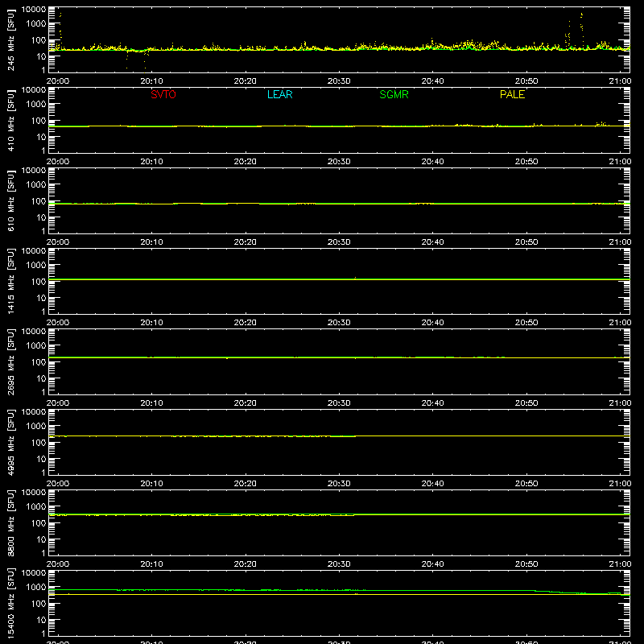The image size is (644, 644).
Task: Click the 10000 y-axis label on 15400 MHz panel
Action: (34, 573)
